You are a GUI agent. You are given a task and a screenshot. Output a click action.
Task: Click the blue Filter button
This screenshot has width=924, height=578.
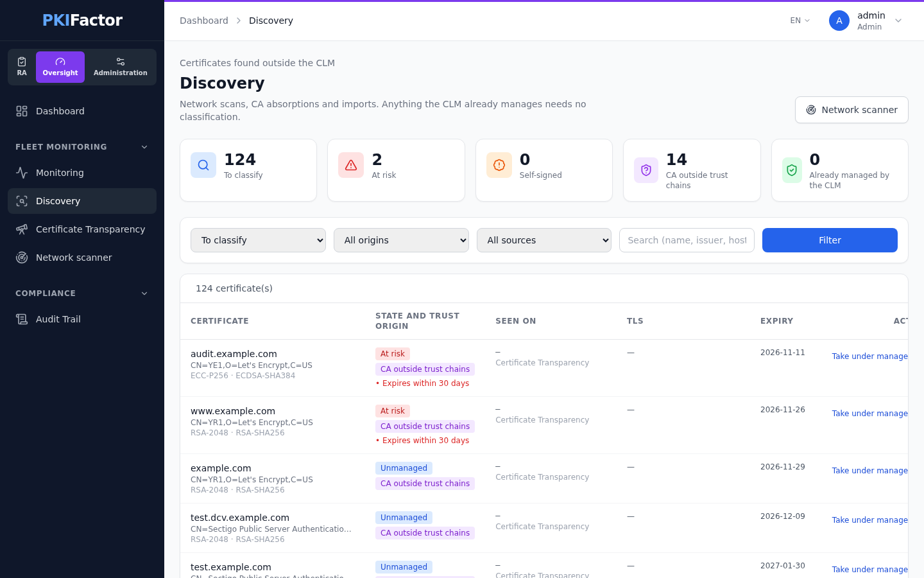[830, 240]
